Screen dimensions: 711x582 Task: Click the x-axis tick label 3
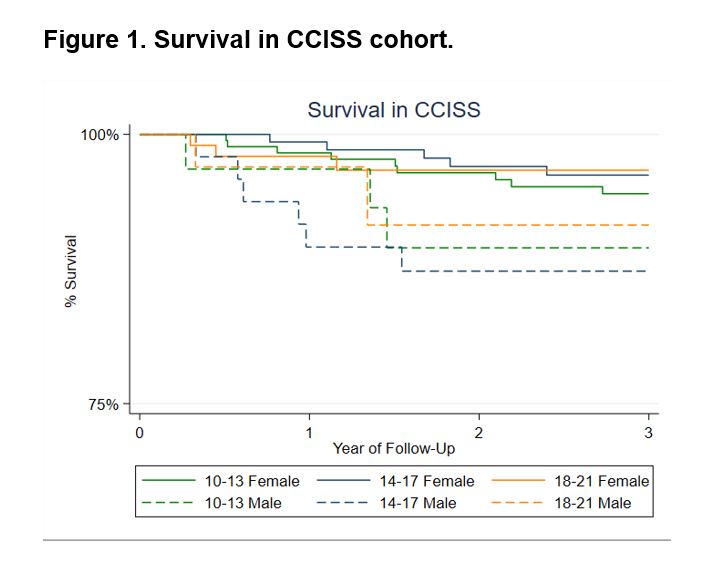point(648,432)
